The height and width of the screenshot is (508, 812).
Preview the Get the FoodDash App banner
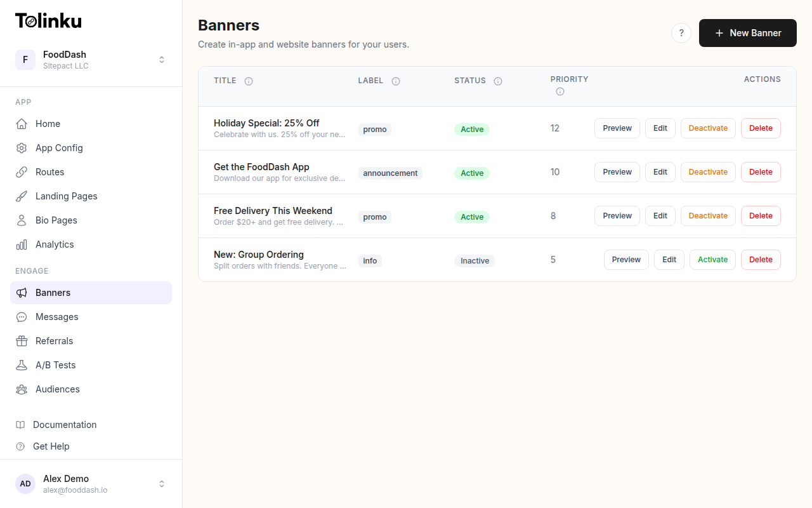click(x=617, y=171)
